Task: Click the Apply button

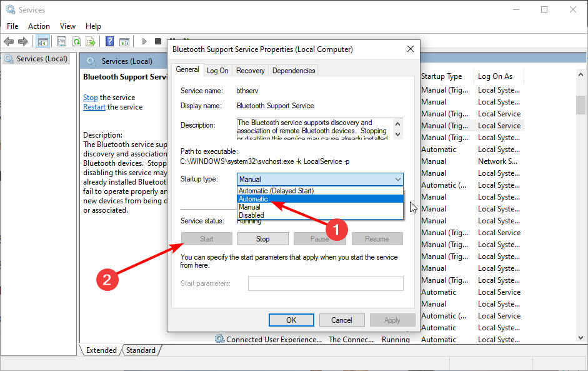Action: click(x=392, y=320)
